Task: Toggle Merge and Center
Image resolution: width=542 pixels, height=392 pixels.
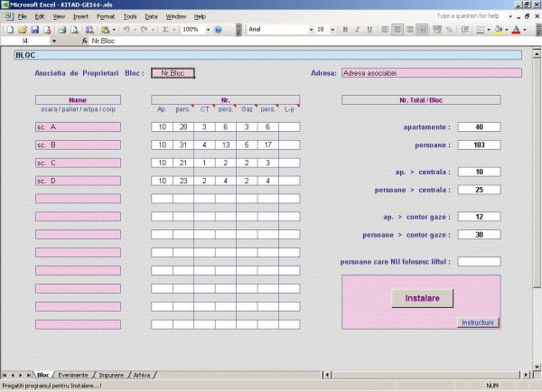Action: pos(422,30)
